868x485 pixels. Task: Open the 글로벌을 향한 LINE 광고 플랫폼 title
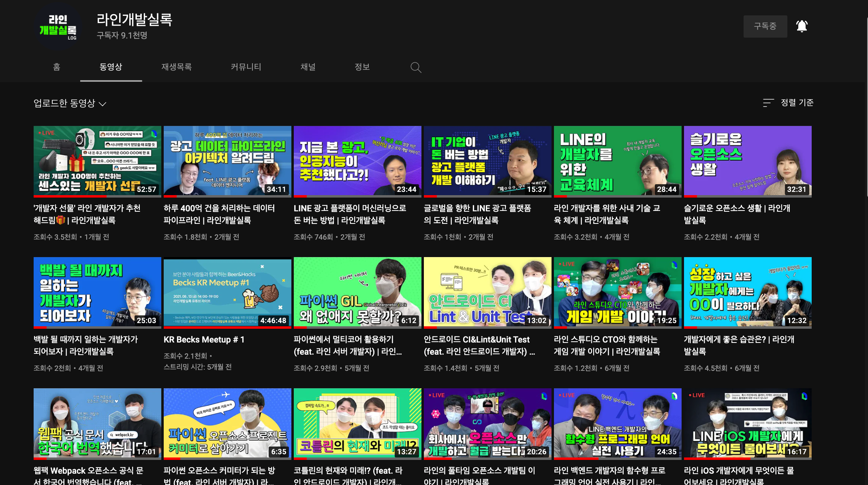click(477, 214)
